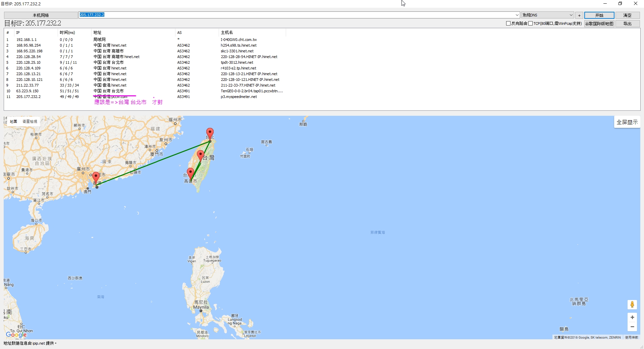Viewport: 644px width, 349px height.
Task: Click the 7 / 7 / 7 time cell
Action: point(66,57)
